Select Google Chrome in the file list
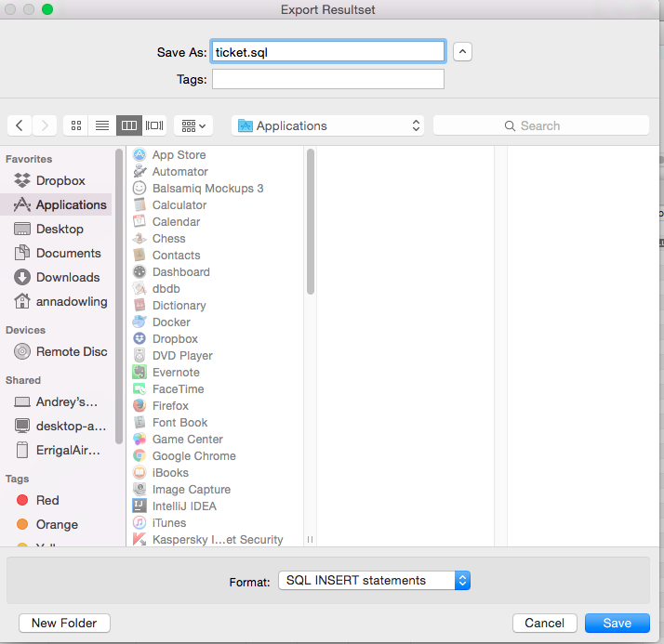Viewport: 664px width, 644px height. (x=193, y=456)
